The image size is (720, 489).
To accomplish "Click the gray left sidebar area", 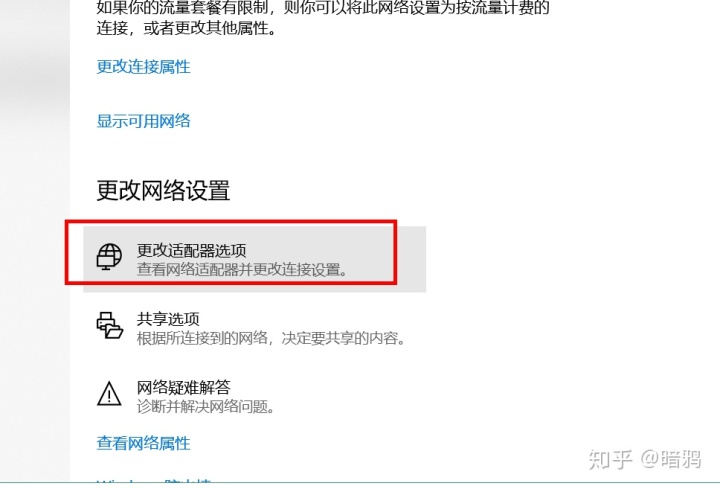I will 35,241.
